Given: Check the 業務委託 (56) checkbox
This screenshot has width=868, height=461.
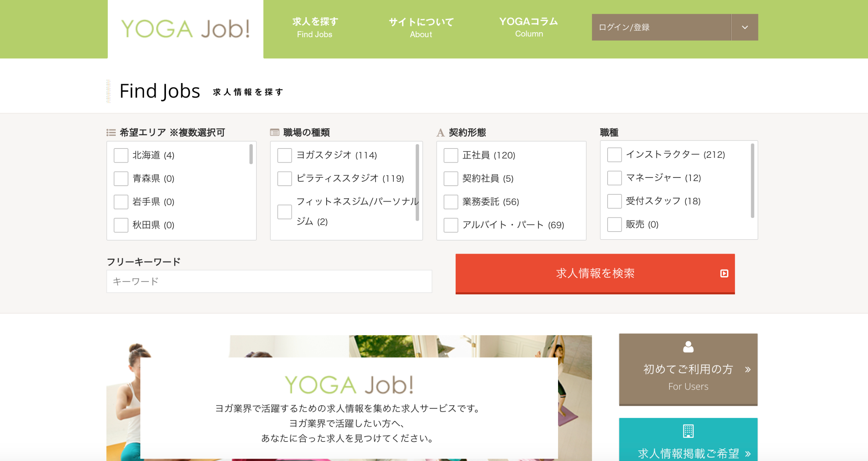Looking at the screenshot, I should tap(451, 202).
